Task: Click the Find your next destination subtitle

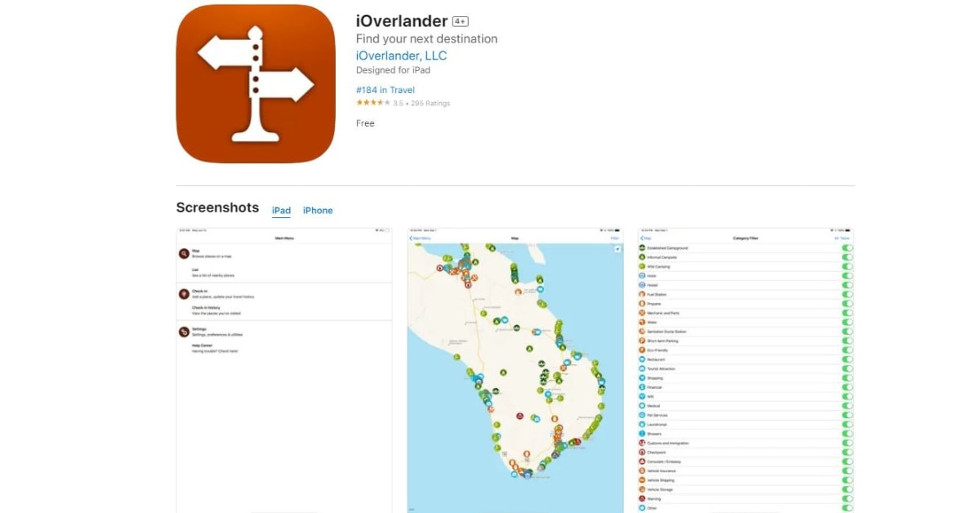Action: coord(426,38)
